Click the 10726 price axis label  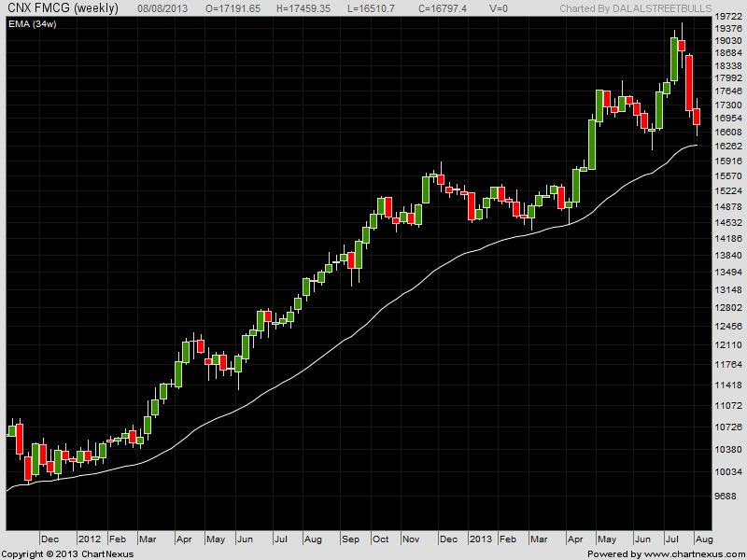728,427
